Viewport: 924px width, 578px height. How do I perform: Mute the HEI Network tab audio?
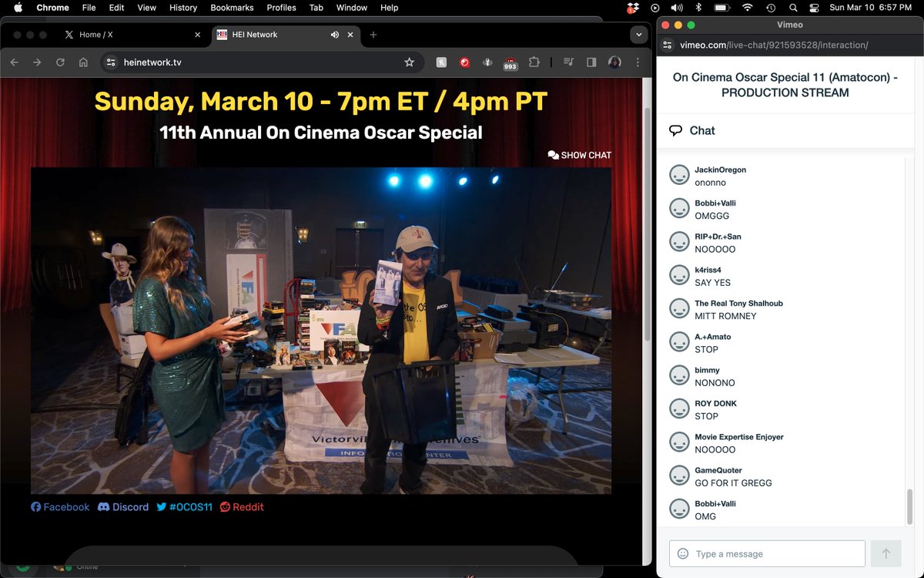[x=335, y=35]
